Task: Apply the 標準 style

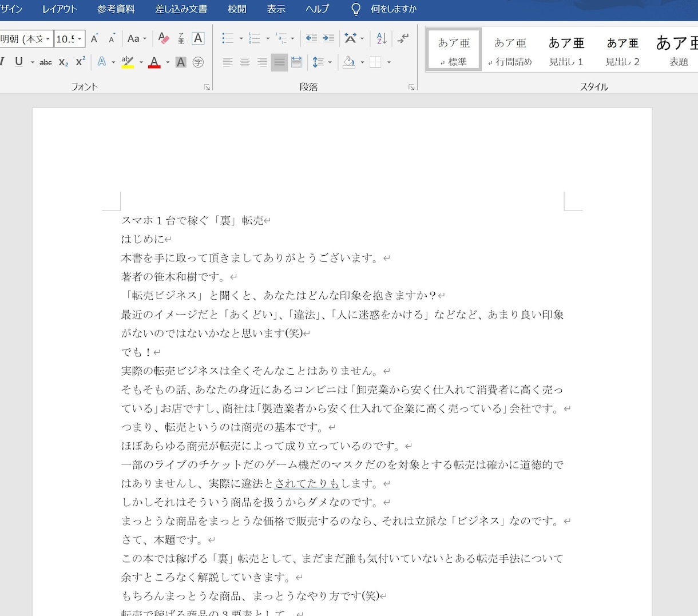Action: pyautogui.click(x=454, y=50)
